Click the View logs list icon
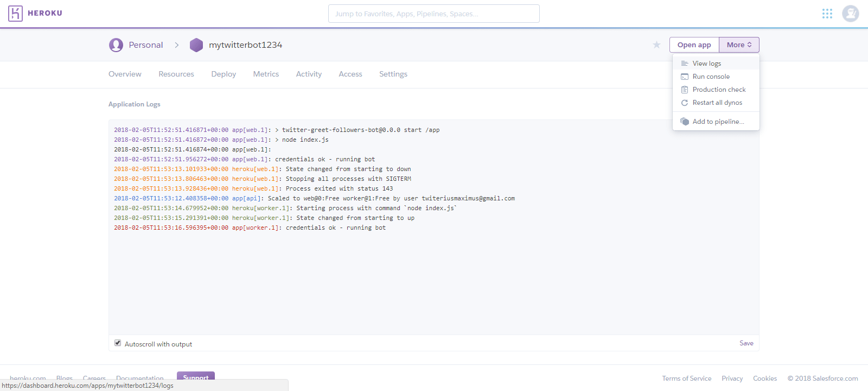This screenshot has height=391, width=868. tap(685, 64)
